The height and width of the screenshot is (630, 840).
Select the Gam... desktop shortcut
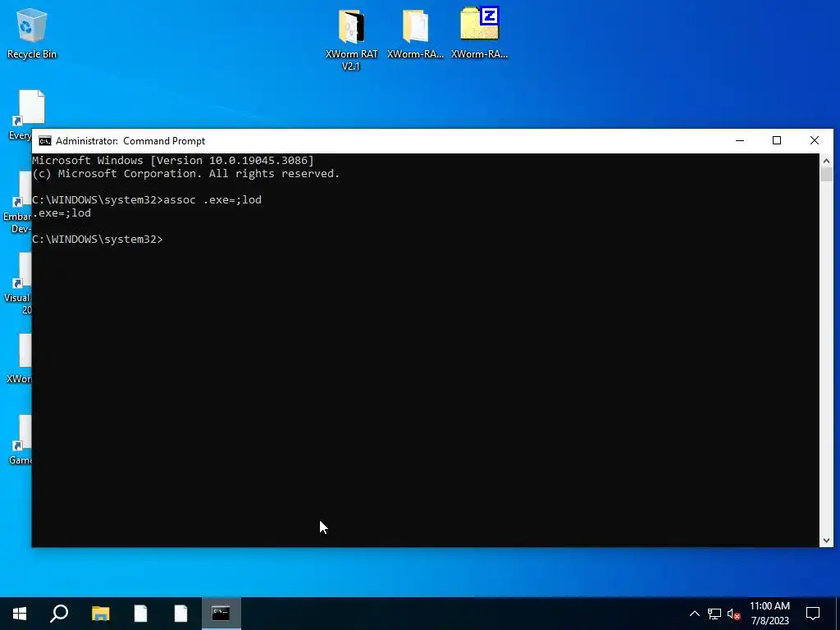pos(20,440)
